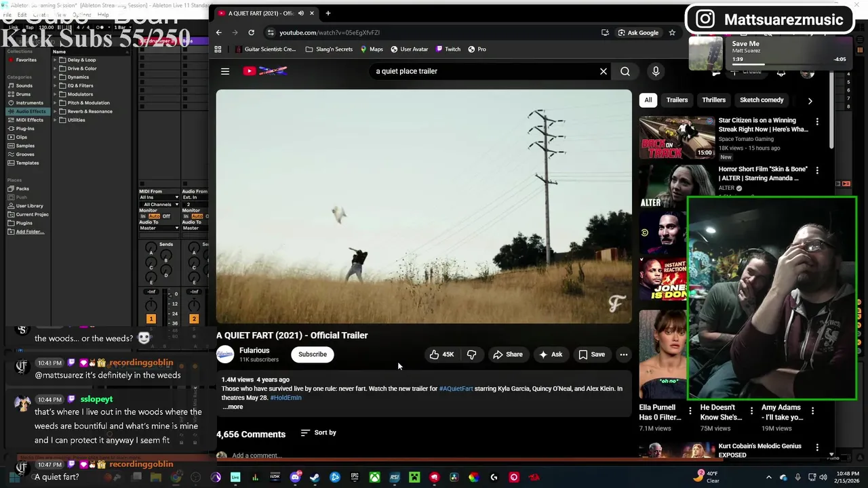Click the Share button under video
Image resolution: width=868 pixels, height=488 pixels.
pos(508,354)
